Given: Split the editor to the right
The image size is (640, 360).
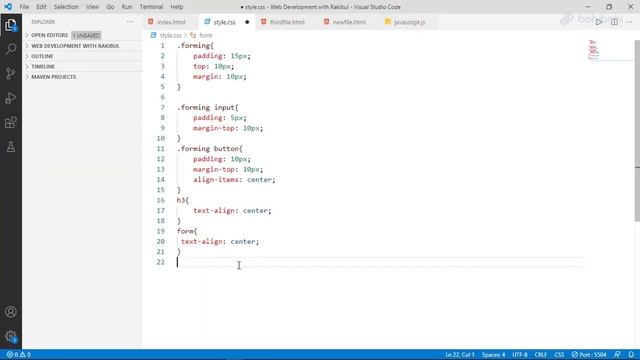Looking at the screenshot, I should 614,22.
